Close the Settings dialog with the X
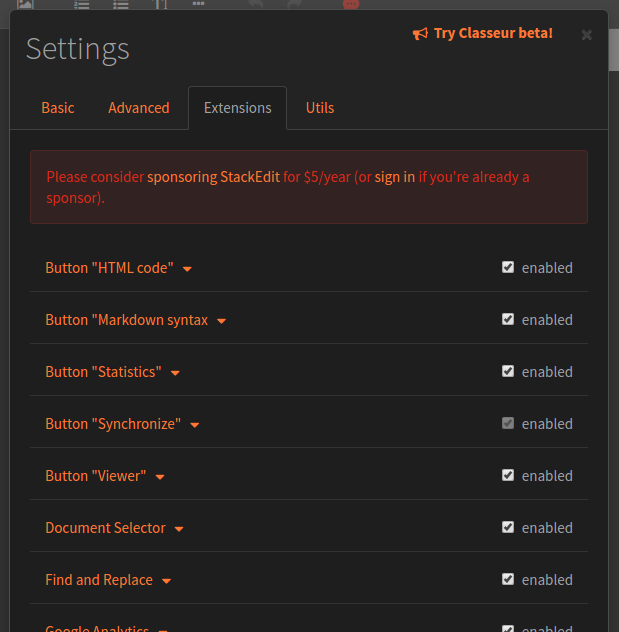 [587, 35]
